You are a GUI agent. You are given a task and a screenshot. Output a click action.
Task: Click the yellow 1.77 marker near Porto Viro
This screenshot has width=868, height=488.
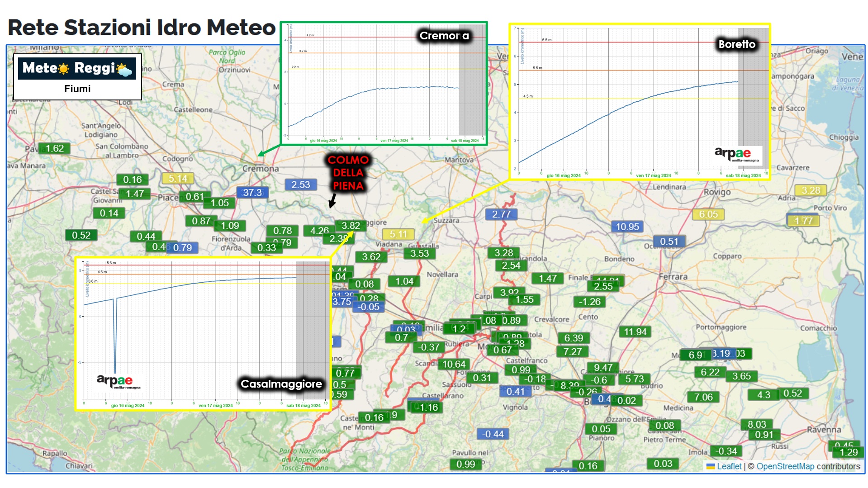coord(803,221)
